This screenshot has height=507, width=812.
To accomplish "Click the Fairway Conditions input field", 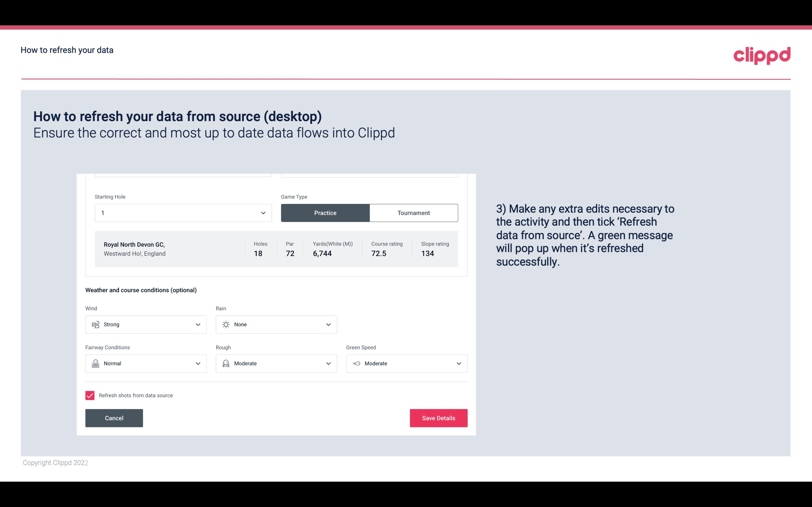I will [x=145, y=363].
